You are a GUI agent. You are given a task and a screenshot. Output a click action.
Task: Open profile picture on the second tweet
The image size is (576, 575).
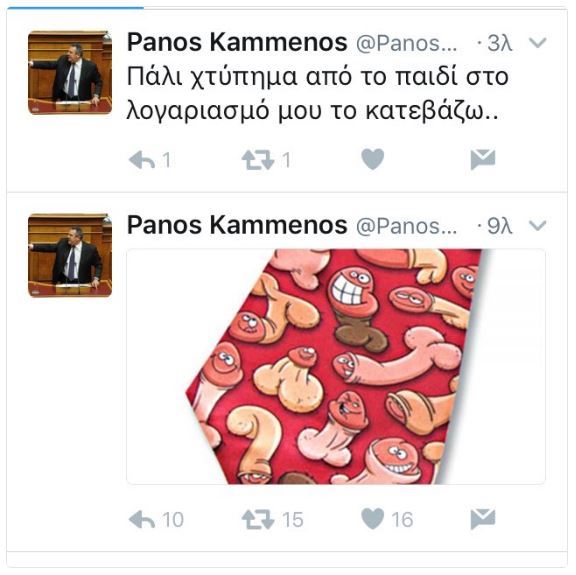(x=70, y=255)
